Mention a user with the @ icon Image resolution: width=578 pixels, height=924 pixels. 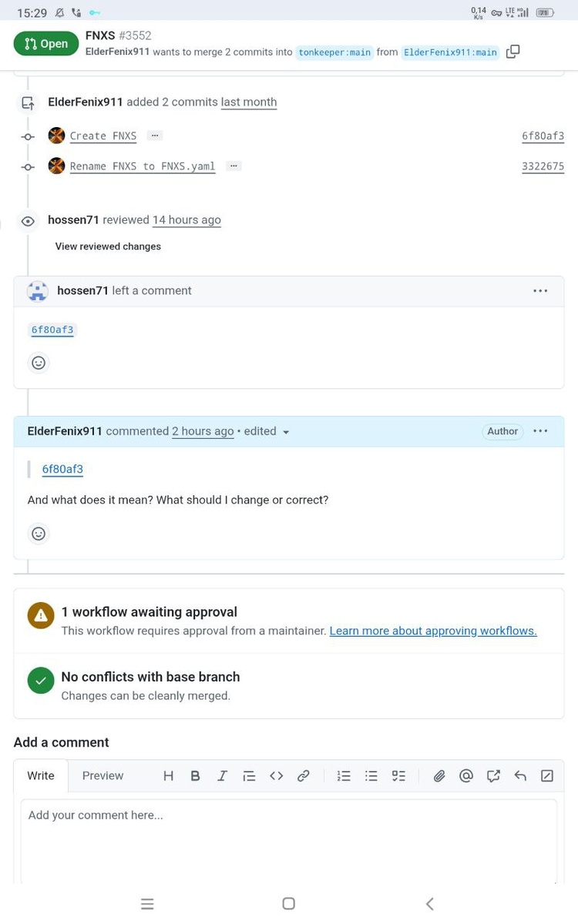point(466,776)
